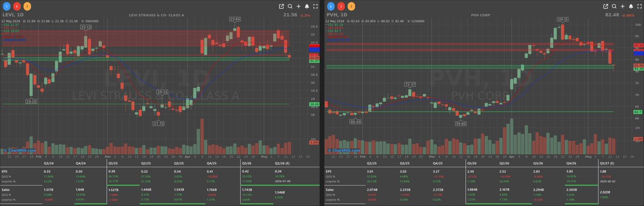This screenshot has height=206, width=644.
Task: Click 19.10 low label on LEVI chart
Action: pos(32,101)
